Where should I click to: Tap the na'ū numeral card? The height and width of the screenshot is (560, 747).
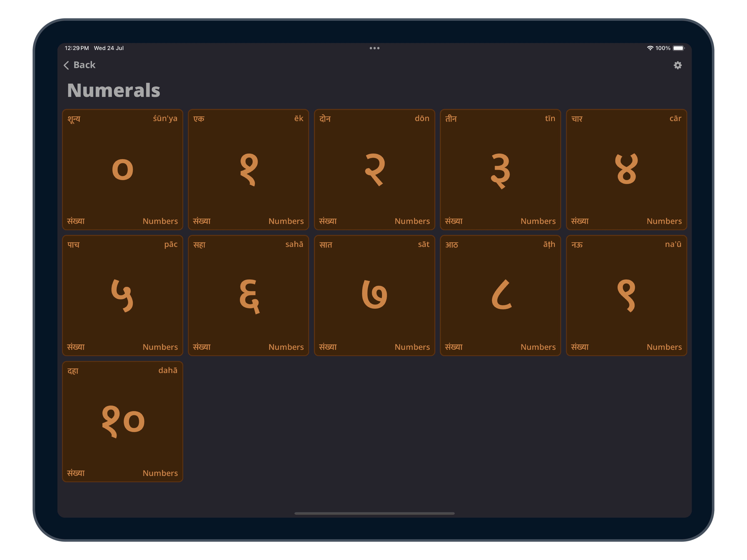[626, 295]
